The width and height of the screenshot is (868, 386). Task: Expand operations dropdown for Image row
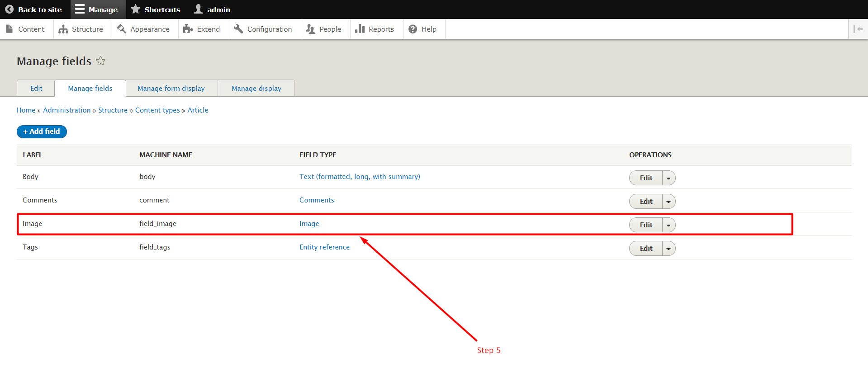tap(669, 225)
